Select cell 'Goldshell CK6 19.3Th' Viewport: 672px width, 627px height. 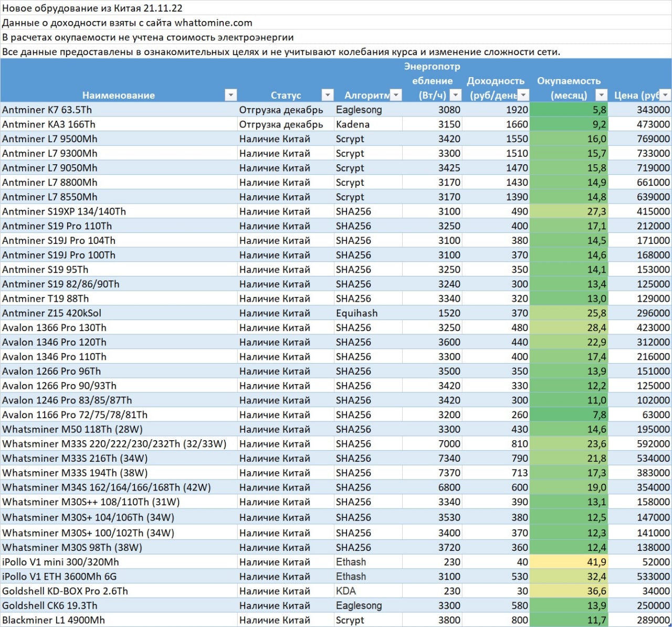pyautogui.click(x=119, y=605)
